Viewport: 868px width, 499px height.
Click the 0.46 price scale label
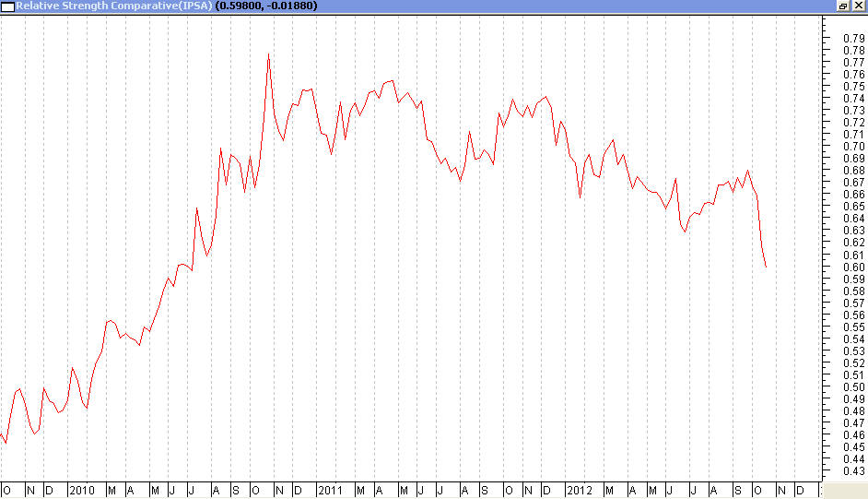pos(853,435)
